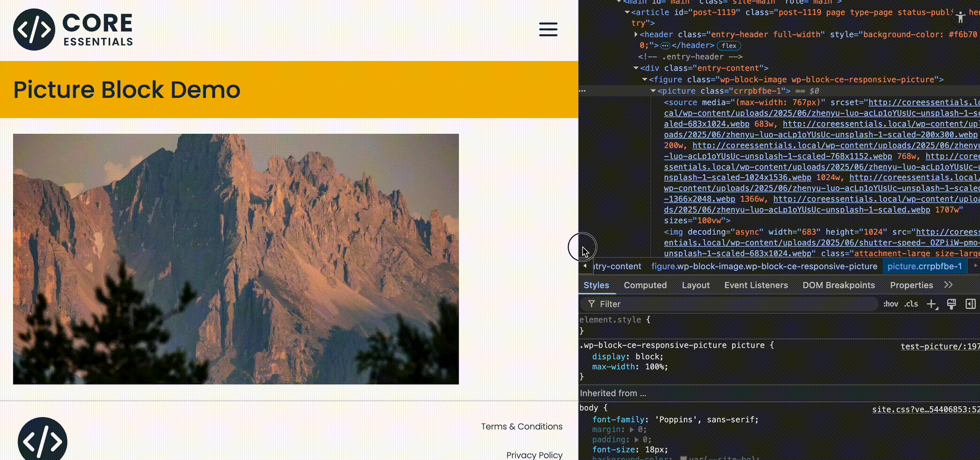The height and width of the screenshot is (460, 980).
Task: Collapse the picture crrpbfbe-1 node
Action: 653,91
